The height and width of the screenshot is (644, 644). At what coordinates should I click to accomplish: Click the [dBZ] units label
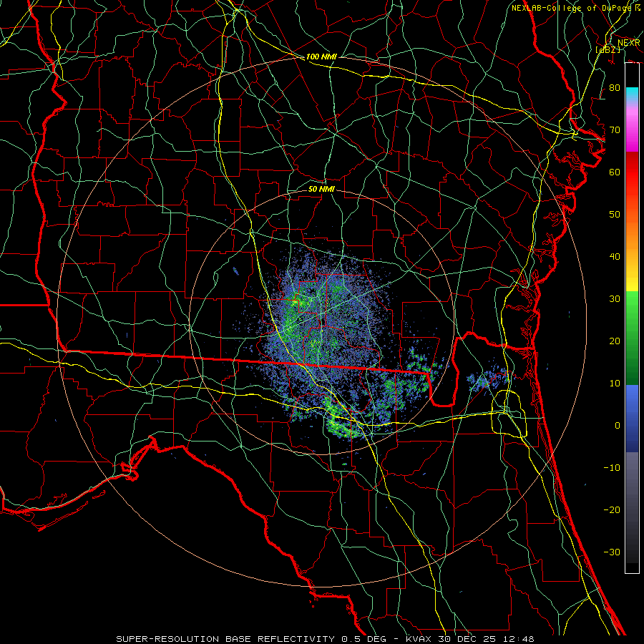click(x=608, y=49)
